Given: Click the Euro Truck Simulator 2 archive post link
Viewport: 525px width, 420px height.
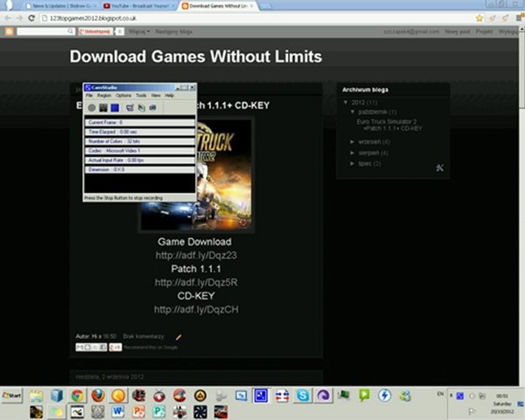Looking at the screenshot, I should (x=389, y=125).
